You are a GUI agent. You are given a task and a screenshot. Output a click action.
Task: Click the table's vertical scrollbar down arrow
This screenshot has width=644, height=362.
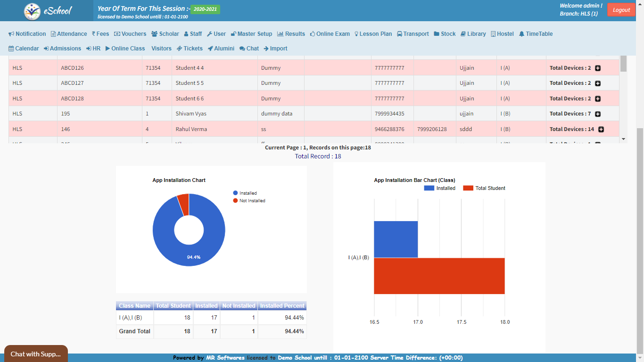[623, 140]
